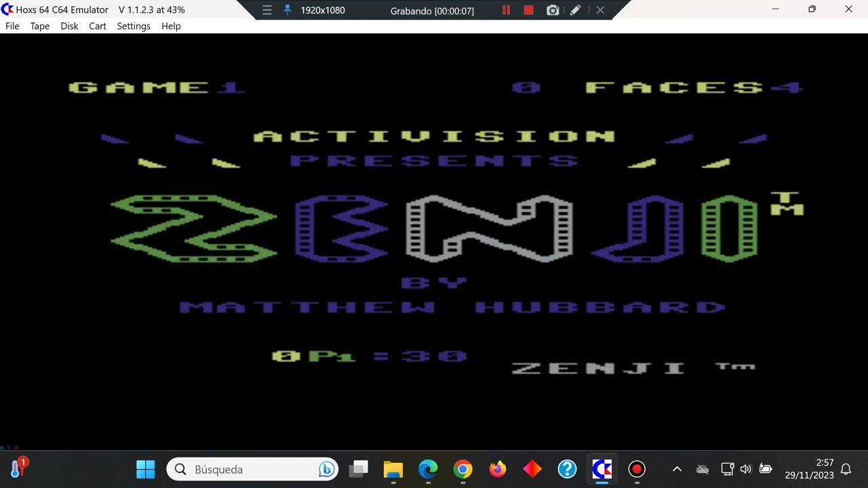
Task: Open the weather widget on taskbar
Action: click(x=18, y=468)
